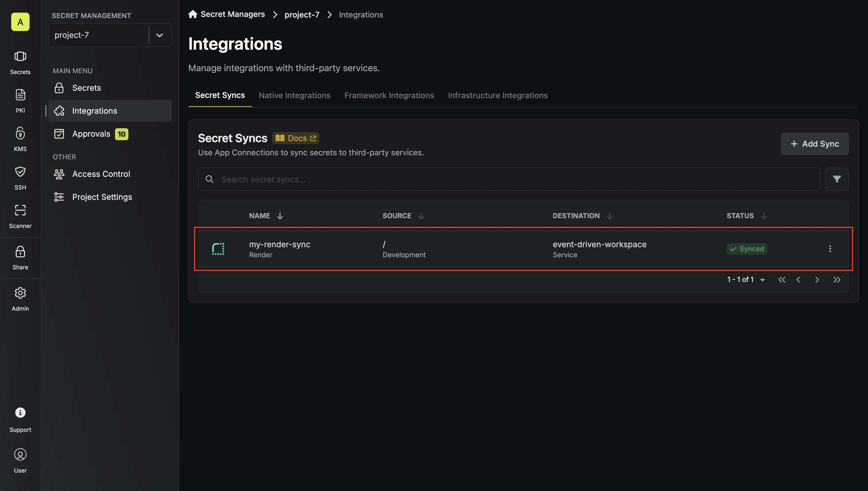Click the search magnifier icon

209,179
